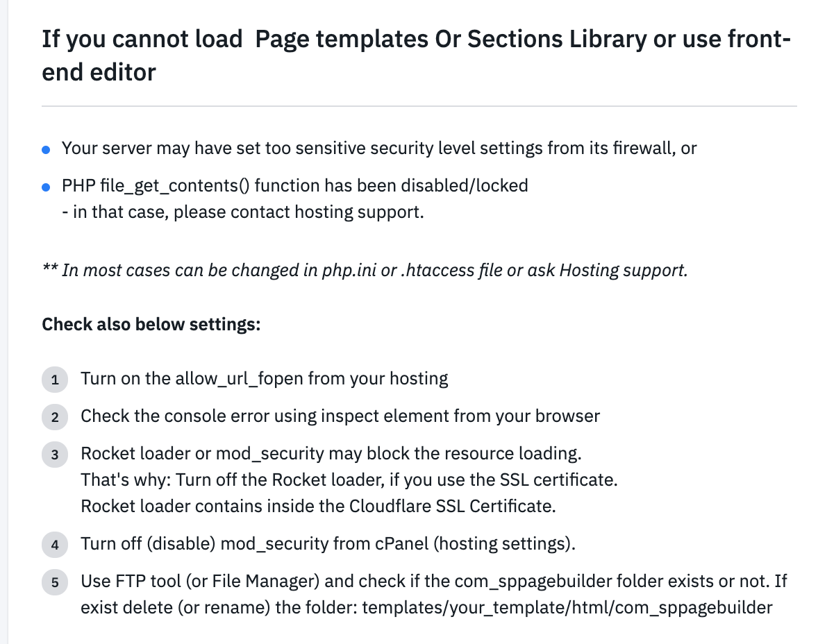Click the number 1 step badge

[x=55, y=380]
